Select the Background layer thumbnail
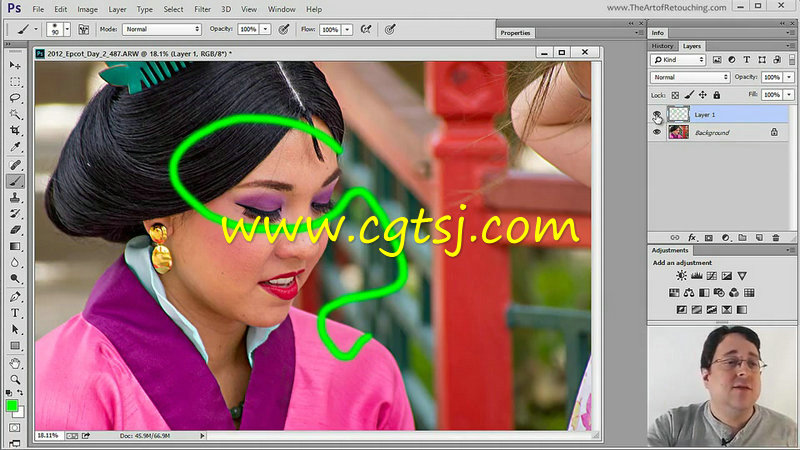800x450 pixels. pyautogui.click(x=679, y=132)
